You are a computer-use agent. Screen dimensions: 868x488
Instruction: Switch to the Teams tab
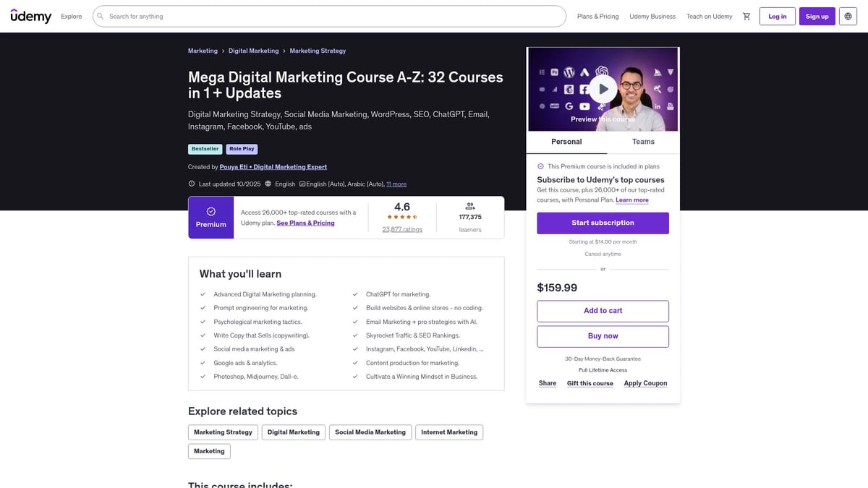[x=642, y=142]
